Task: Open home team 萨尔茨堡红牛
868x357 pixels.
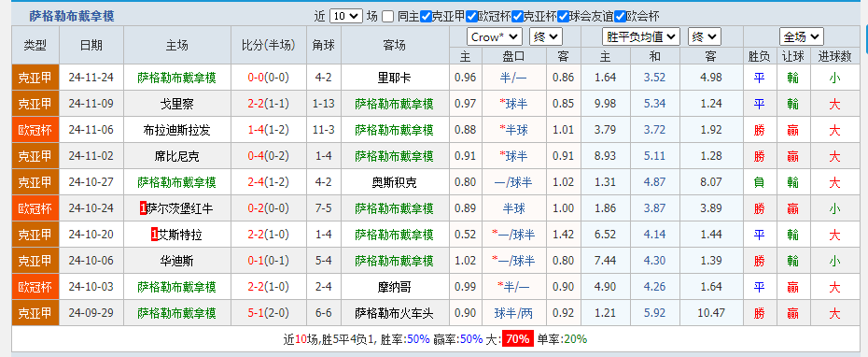Action: click(x=180, y=208)
